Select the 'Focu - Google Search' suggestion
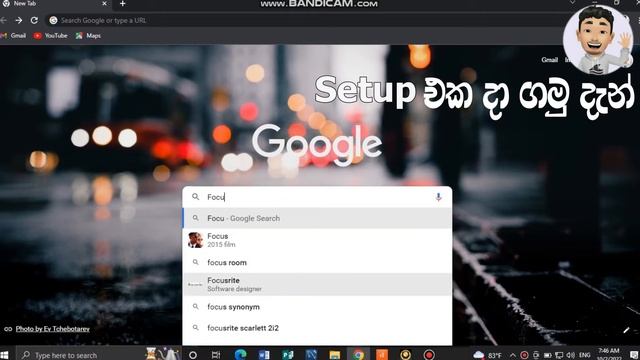 point(317,218)
